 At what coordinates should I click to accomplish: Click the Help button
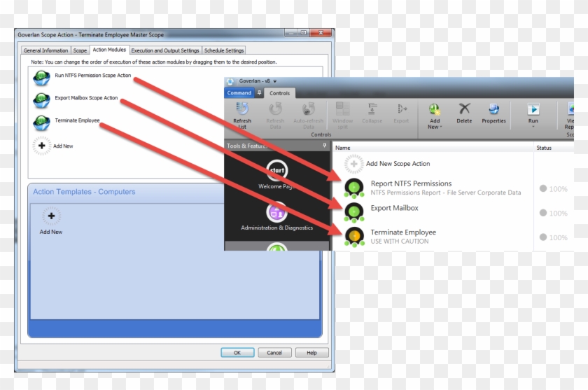point(311,352)
